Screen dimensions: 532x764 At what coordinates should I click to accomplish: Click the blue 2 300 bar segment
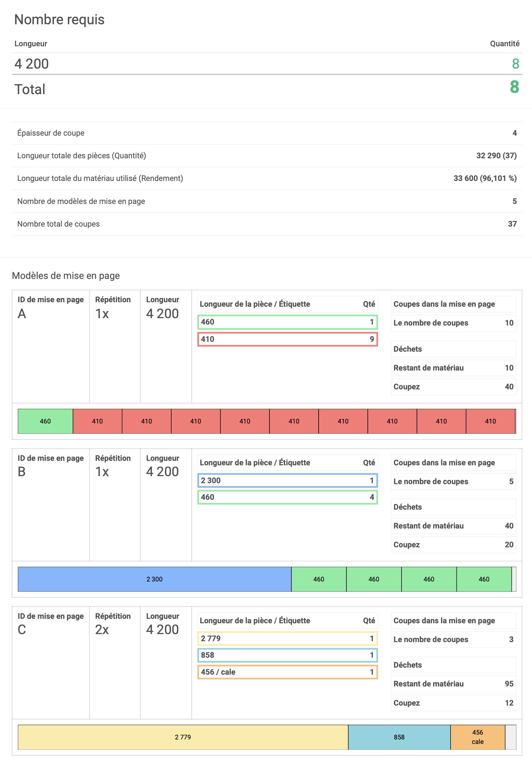tap(154, 579)
